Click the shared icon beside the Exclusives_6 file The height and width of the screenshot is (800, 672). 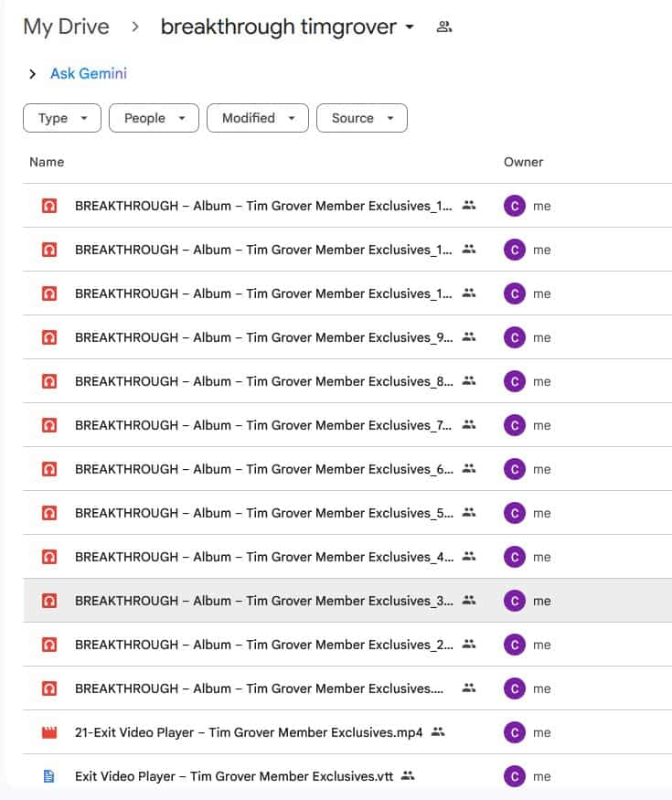click(470, 469)
